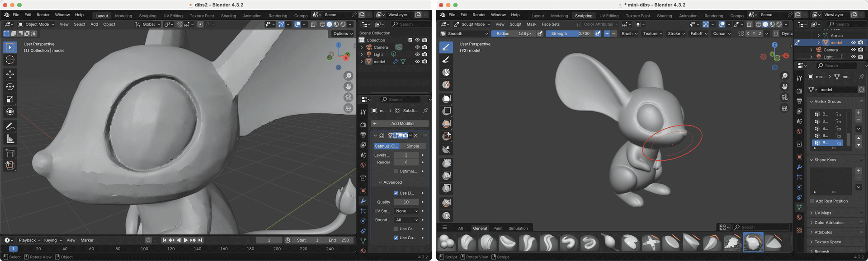The width and height of the screenshot is (868, 261).
Task: Open Global transform orientation dropdown
Action: pyautogui.click(x=148, y=24)
